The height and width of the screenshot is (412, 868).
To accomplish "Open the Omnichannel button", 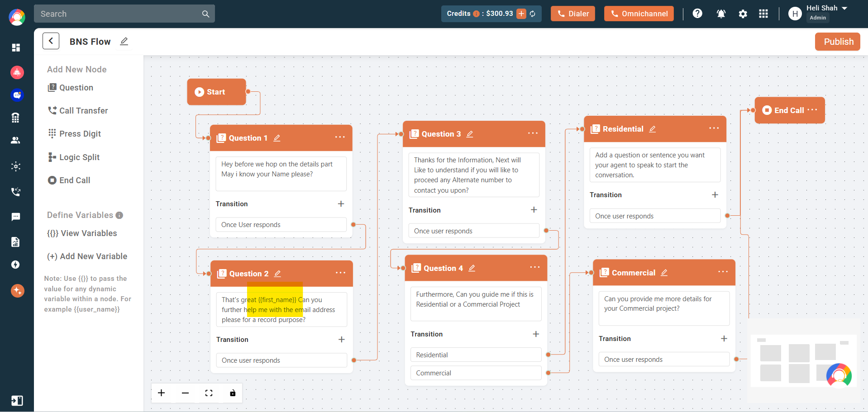I will (x=639, y=14).
